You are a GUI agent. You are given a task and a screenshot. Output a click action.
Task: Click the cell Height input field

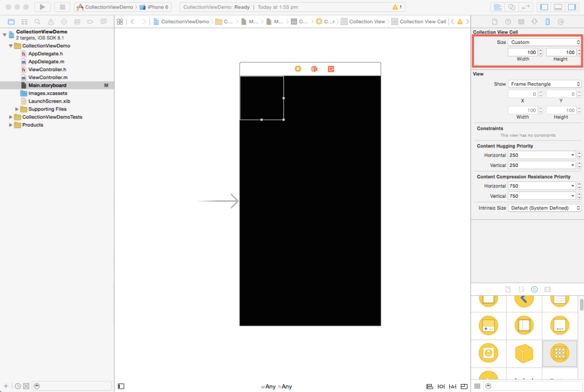[561, 52]
